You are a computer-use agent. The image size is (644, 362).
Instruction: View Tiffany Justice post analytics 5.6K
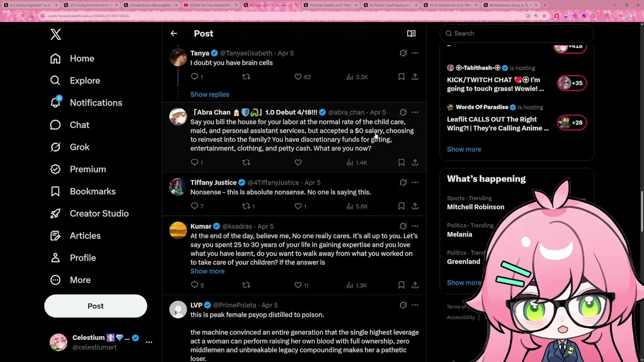[x=357, y=206]
